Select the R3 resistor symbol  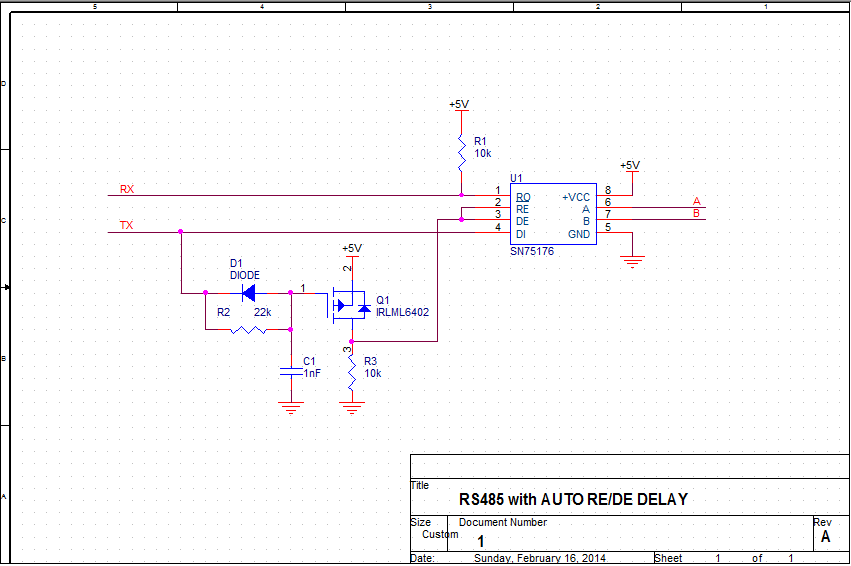352,372
